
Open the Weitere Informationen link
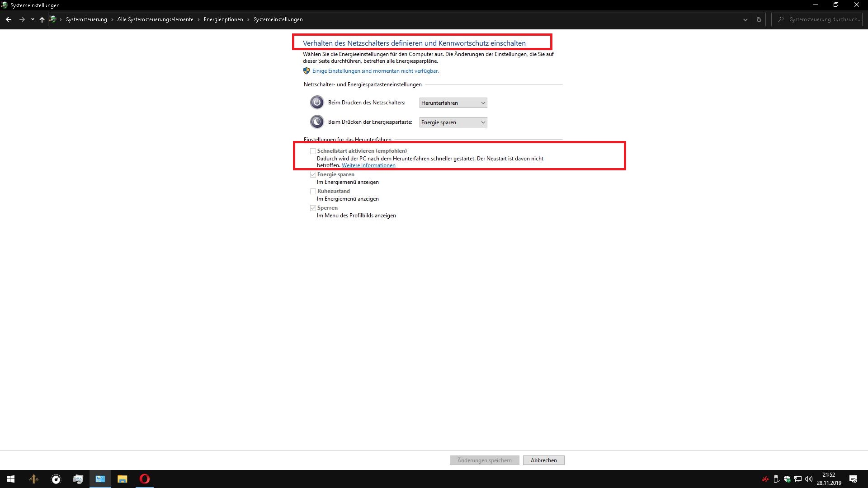pyautogui.click(x=368, y=165)
